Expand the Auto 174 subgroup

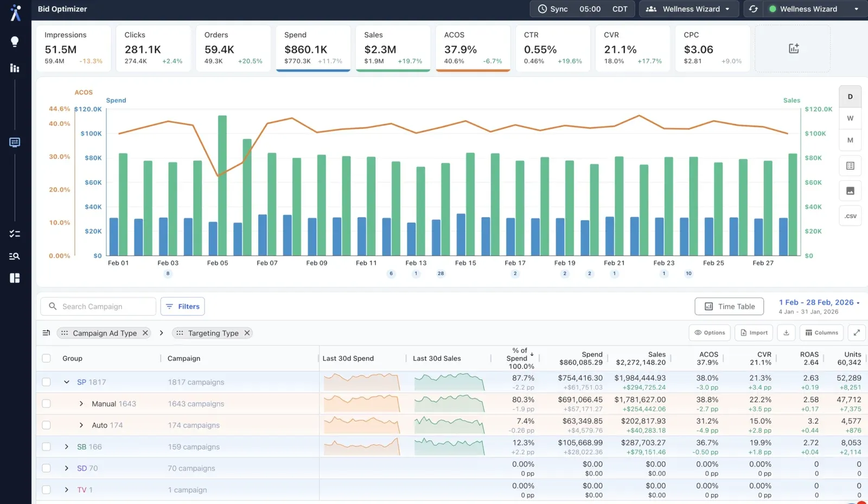coord(81,425)
